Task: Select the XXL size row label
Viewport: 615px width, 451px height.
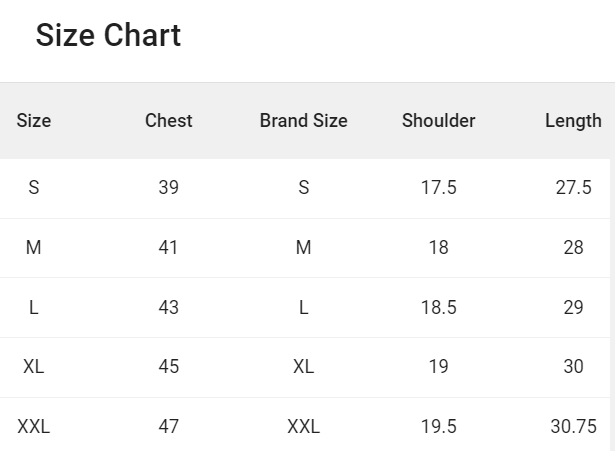Action: (34, 427)
